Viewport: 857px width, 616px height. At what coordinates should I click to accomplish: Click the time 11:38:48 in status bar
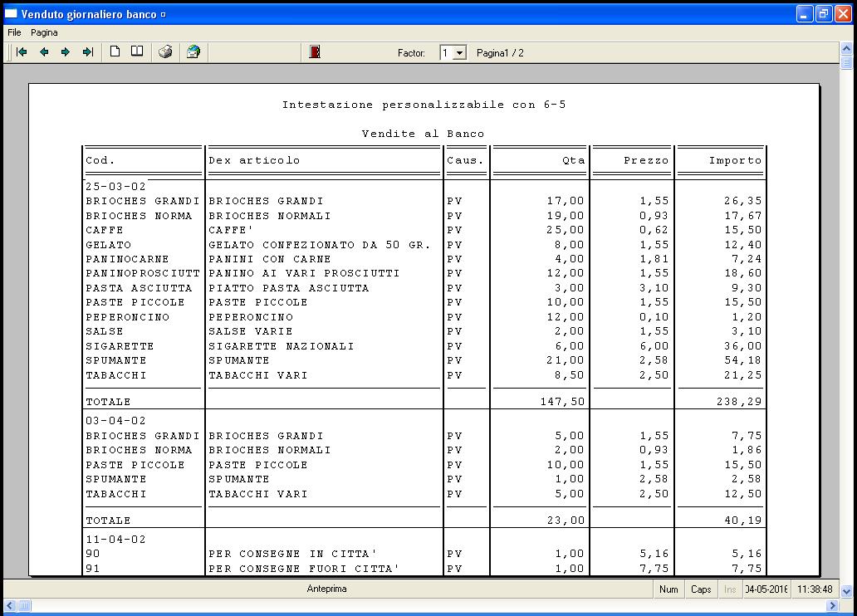pyautogui.click(x=815, y=589)
